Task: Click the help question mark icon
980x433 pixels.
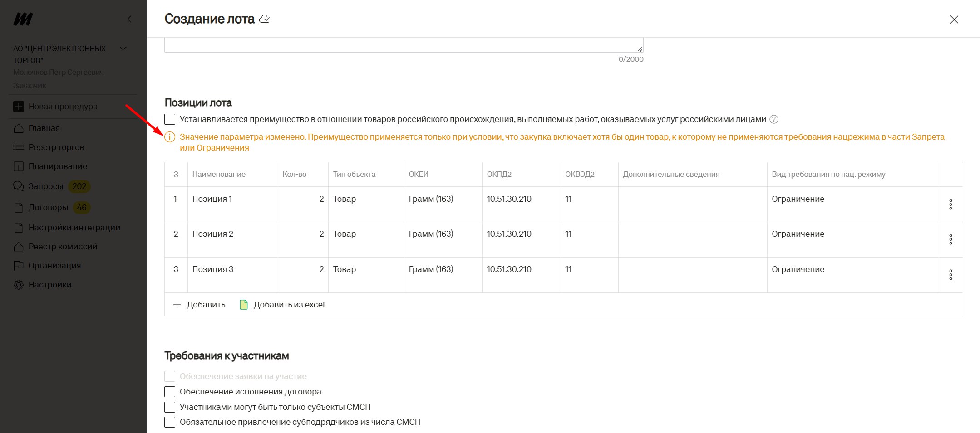Action: (774, 119)
